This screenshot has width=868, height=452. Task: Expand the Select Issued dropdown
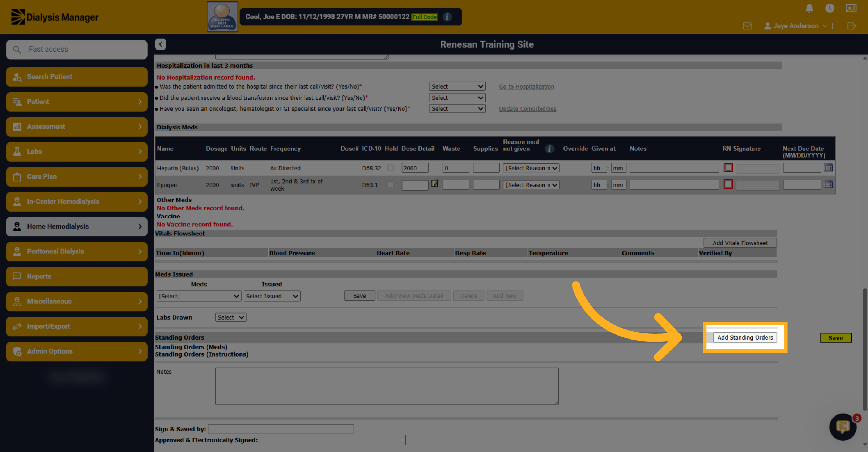tap(272, 296)
